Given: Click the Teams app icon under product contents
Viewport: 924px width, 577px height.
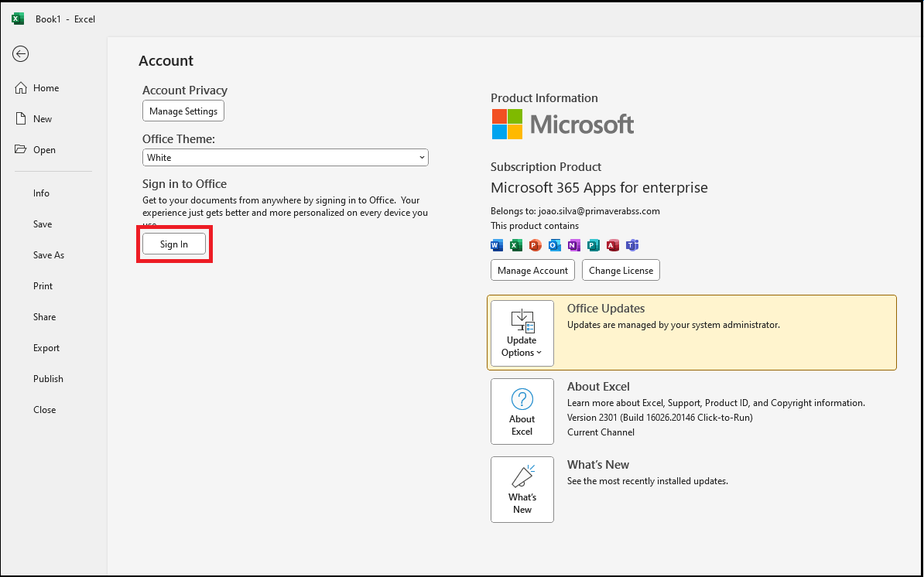Looking at the screenshot, I should (x=632, y=245).
